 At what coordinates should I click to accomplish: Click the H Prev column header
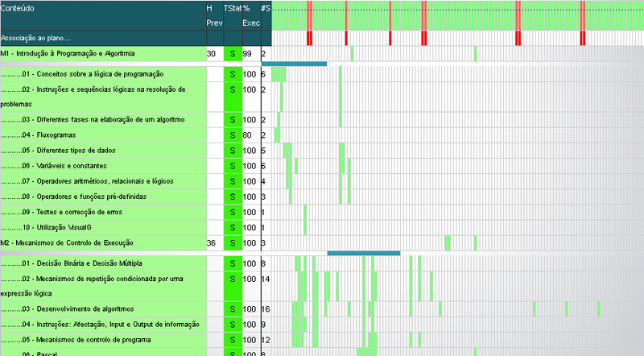click(x=213, y=15)
